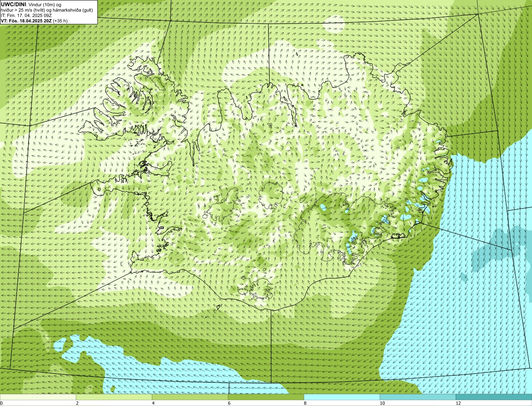532x406 pixels.
Task: Click the legend swatch between 4 and 6
Action: tap(190, 397)
